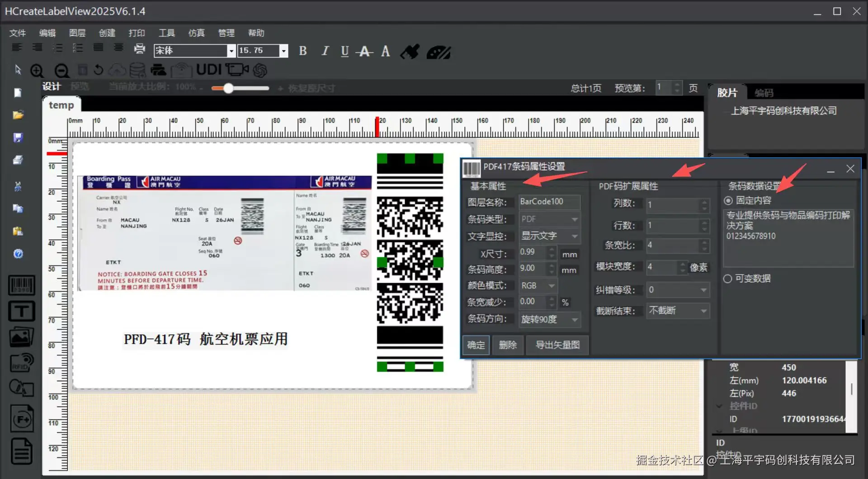Click the video camera icon

point(237,69)
